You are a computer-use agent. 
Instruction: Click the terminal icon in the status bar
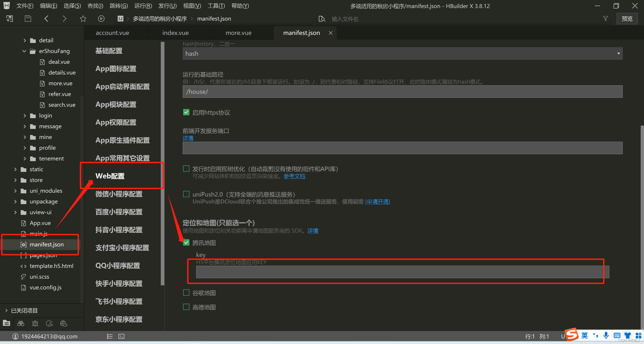[121, 336]
